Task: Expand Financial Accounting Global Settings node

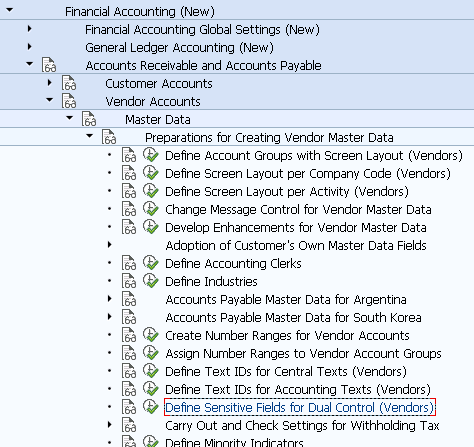Action: click(x=30, y=29)
